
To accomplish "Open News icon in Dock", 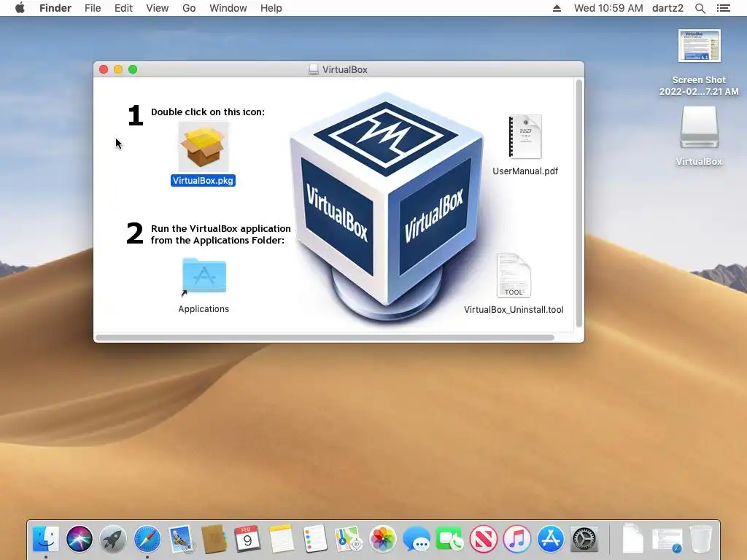I will click(x=484, y=539).
